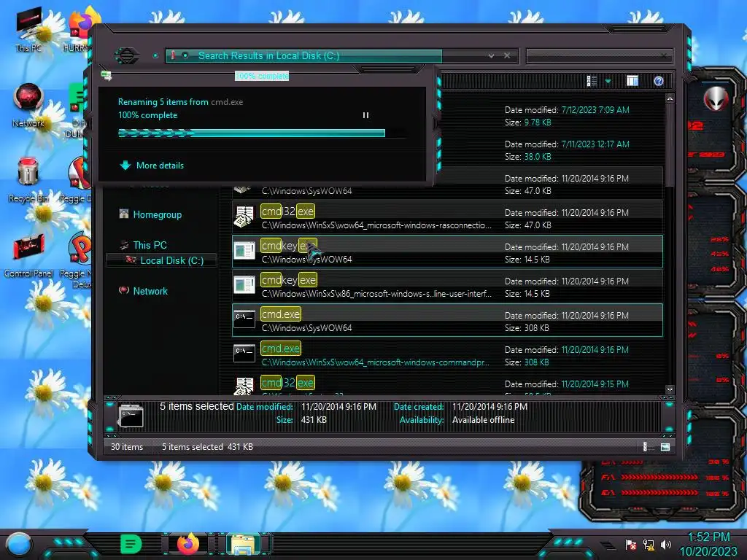
Task: Click the rename dialog title bar icon
Action: [x=107, y=76]
